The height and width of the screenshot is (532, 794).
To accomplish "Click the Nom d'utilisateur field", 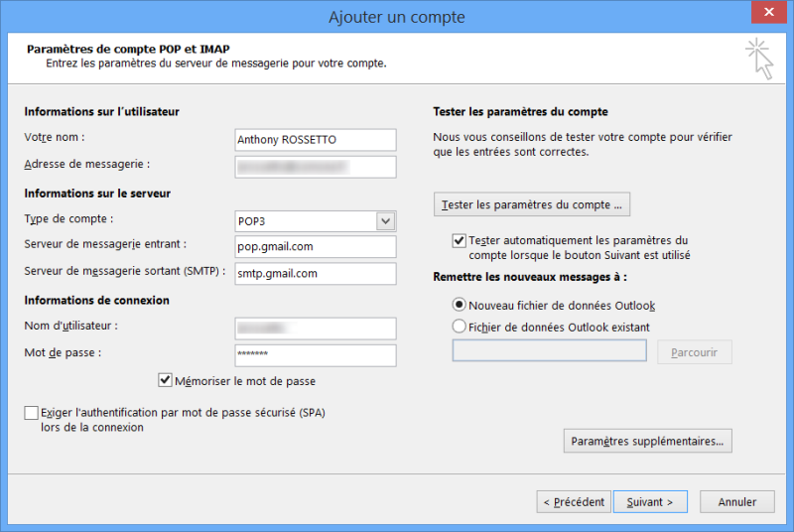I will coord(315,329).
